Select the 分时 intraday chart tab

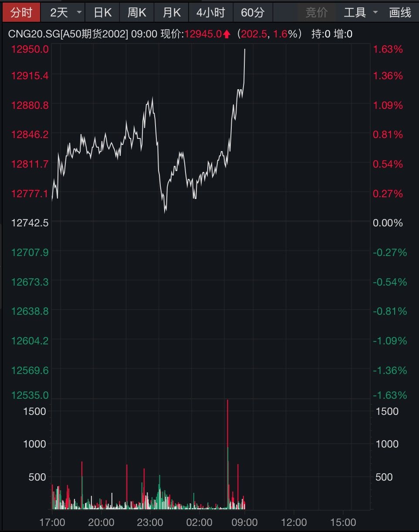[x=21, y=13]
